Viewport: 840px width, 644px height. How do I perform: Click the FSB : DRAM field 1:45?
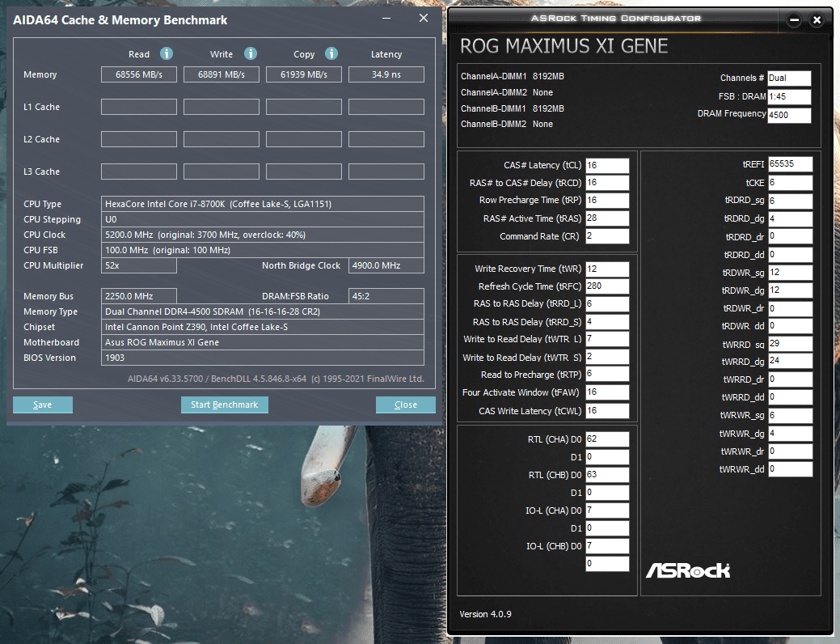[x=789, y=96]
